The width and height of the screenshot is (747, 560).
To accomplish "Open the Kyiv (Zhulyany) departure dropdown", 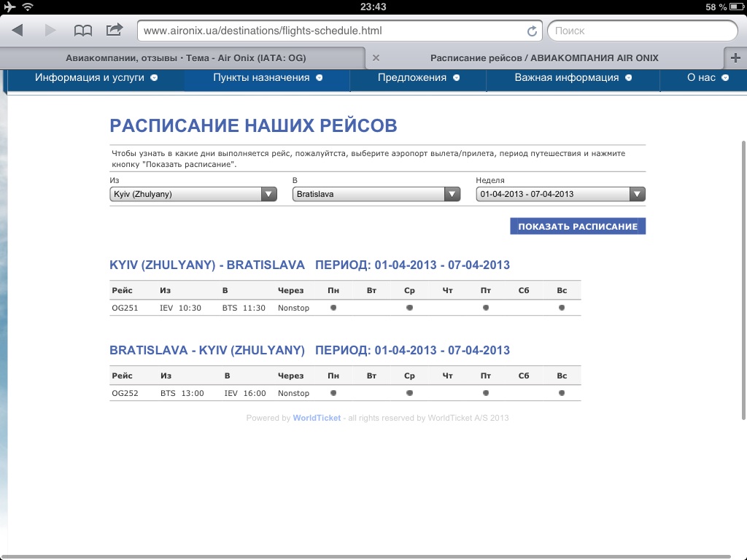I will [193, 194].
